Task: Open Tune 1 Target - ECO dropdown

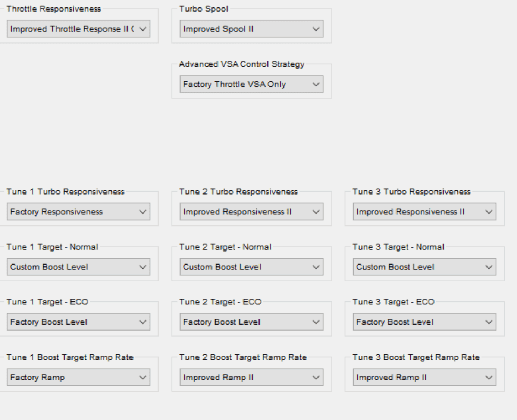Action: (x=78, y=322)
